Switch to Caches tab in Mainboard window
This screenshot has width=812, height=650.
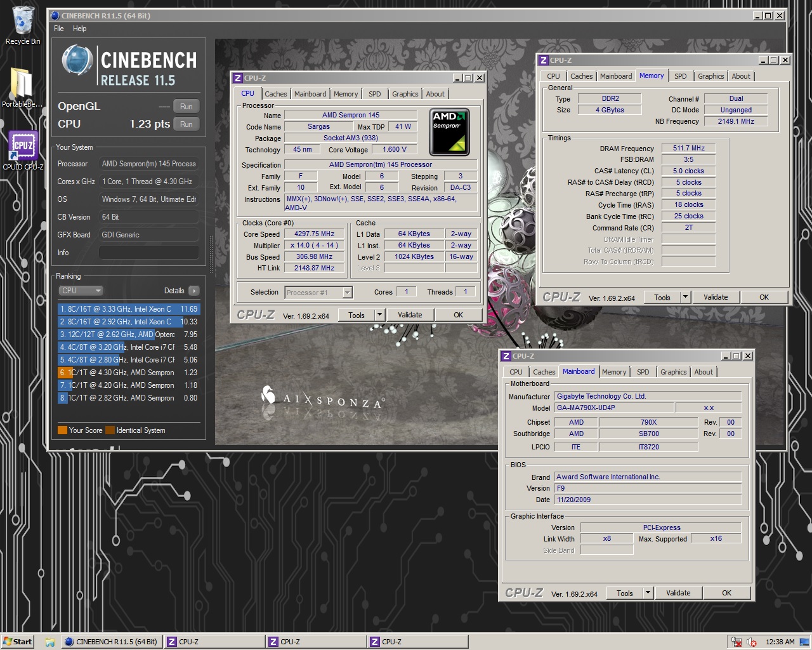(544, 372)
